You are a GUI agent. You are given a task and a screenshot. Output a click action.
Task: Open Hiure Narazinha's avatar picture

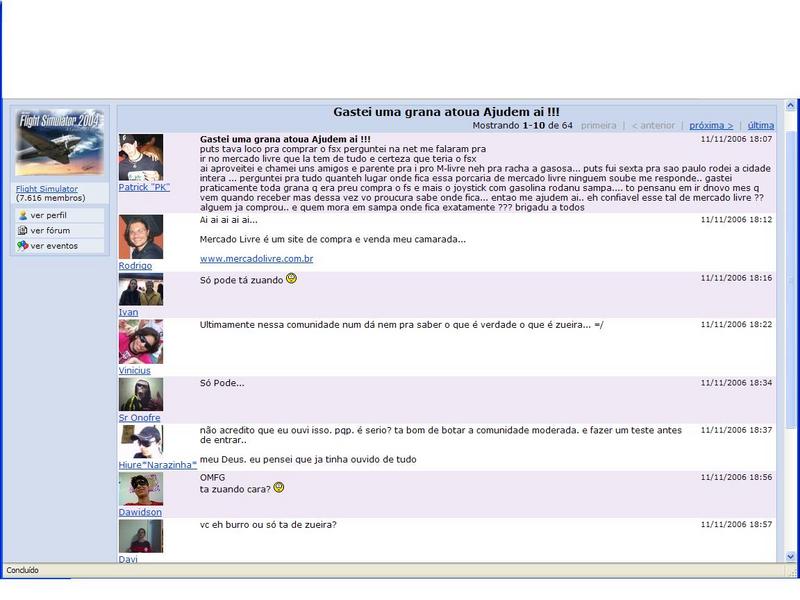pos(141,441)
